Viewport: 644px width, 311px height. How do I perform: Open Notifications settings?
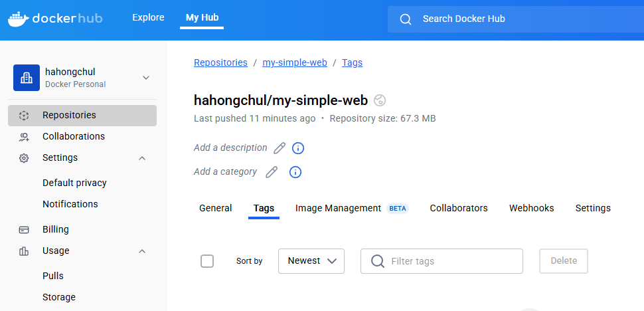[x=70, y=205]
